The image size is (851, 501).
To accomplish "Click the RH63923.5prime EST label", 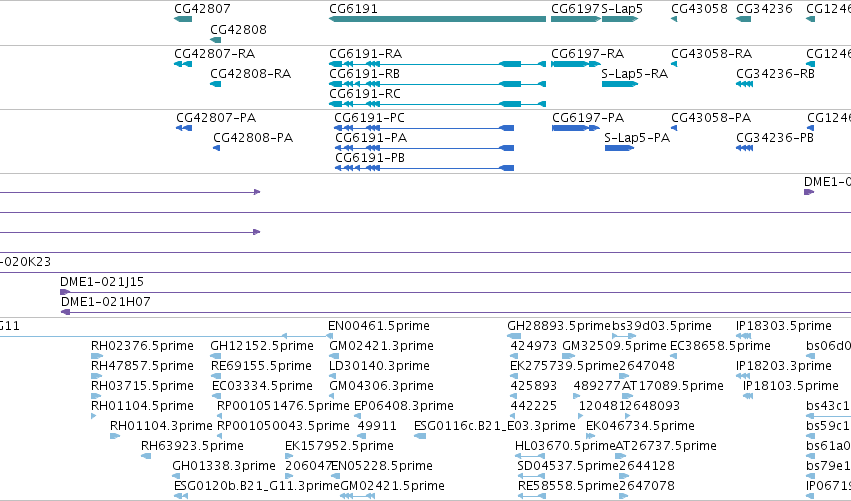I will tap(192, 446).
